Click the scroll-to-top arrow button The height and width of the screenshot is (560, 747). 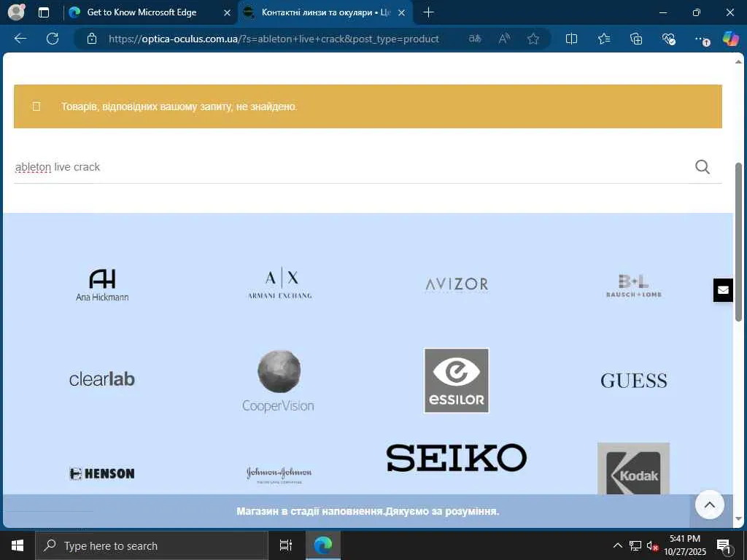click(709, 505)
